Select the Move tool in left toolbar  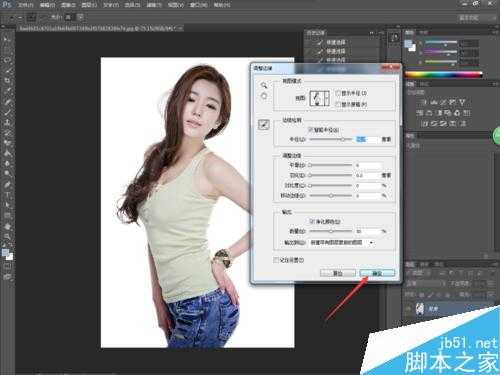coord(7,40)
